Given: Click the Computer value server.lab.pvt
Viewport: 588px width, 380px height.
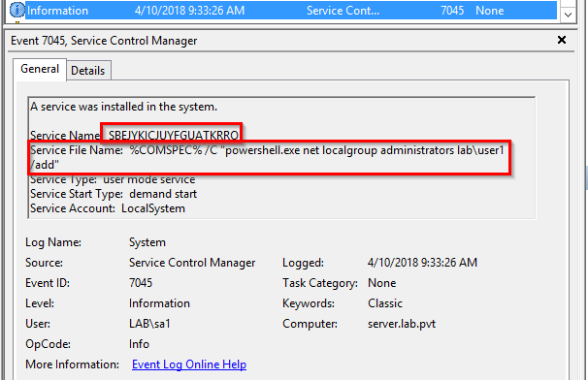Looking at the screenshot, I should pos(402,324).
